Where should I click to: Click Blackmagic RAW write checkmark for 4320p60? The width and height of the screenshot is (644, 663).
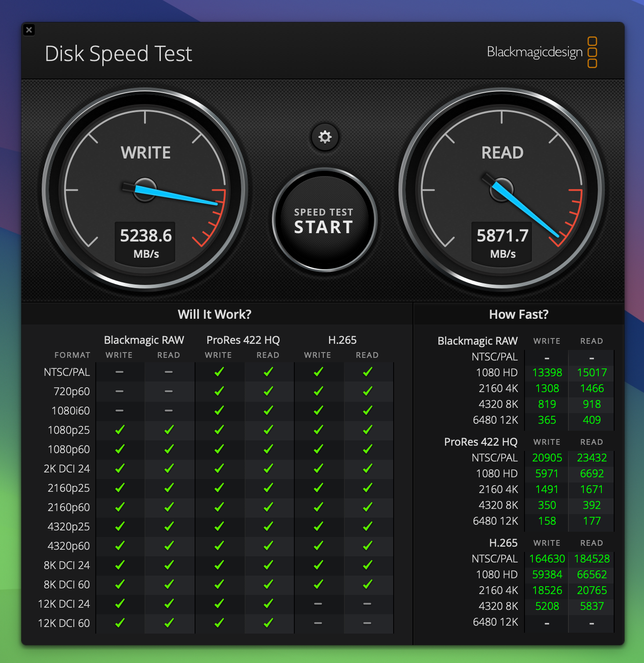(119, 546)
